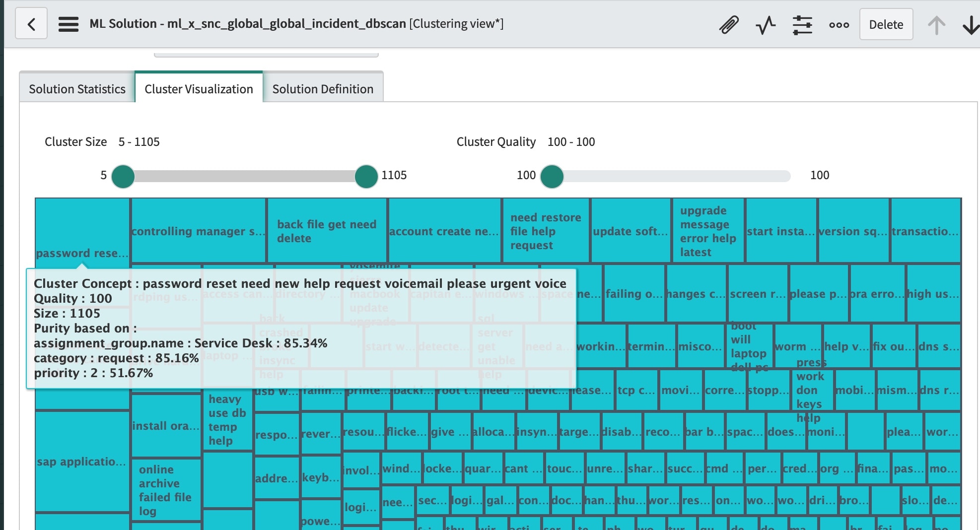Viewport: 980px width, 530px height.
Task: Open the hamburger context menu
Action: point(68,23)
